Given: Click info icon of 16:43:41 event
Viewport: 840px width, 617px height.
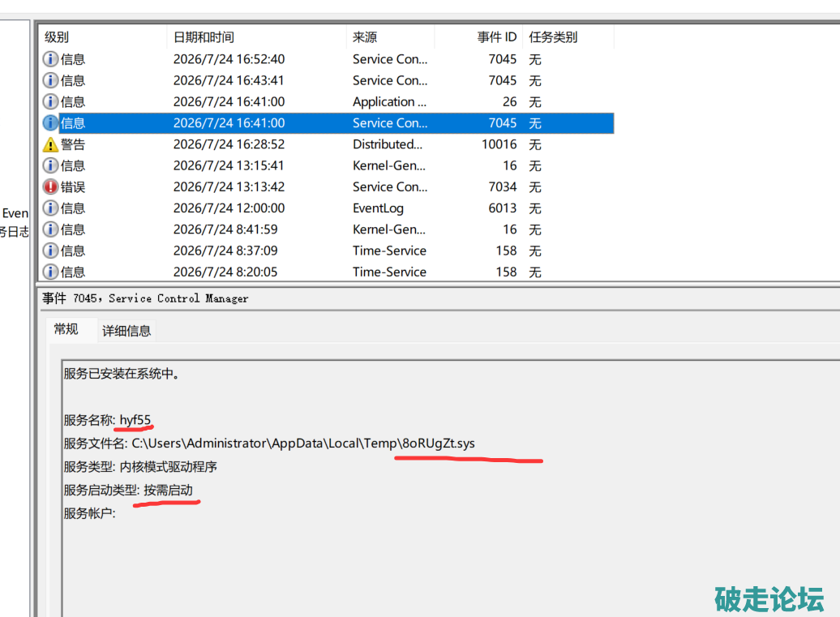Looking at the screenshot, I should point(50,80).
